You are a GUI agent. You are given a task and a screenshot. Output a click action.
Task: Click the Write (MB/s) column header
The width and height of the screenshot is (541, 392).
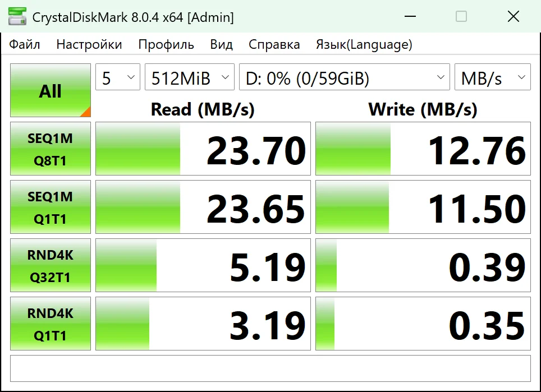click(x=423, y=109)
